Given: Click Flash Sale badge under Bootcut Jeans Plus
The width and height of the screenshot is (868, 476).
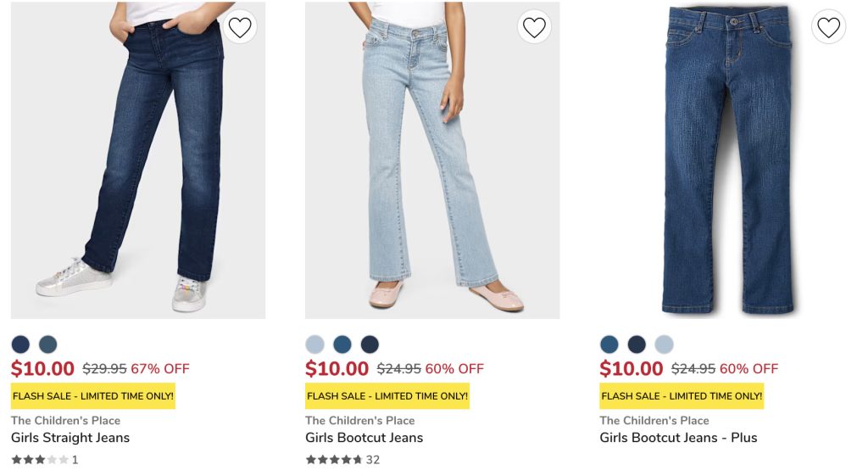Looking at the screenshot, I should (x=682, y=396).
